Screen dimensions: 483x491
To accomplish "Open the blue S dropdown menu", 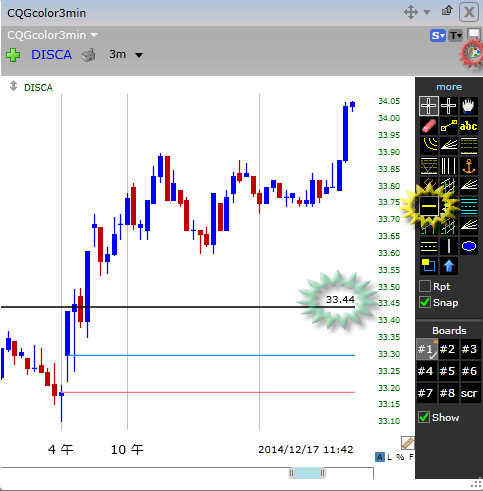I will (x=438, y=35).
